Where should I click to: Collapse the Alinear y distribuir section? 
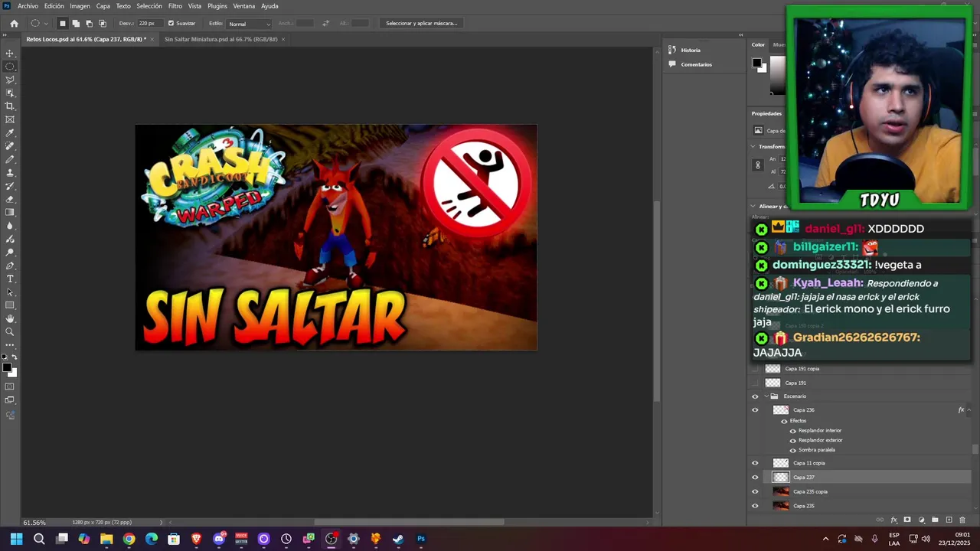coord(753,207)
